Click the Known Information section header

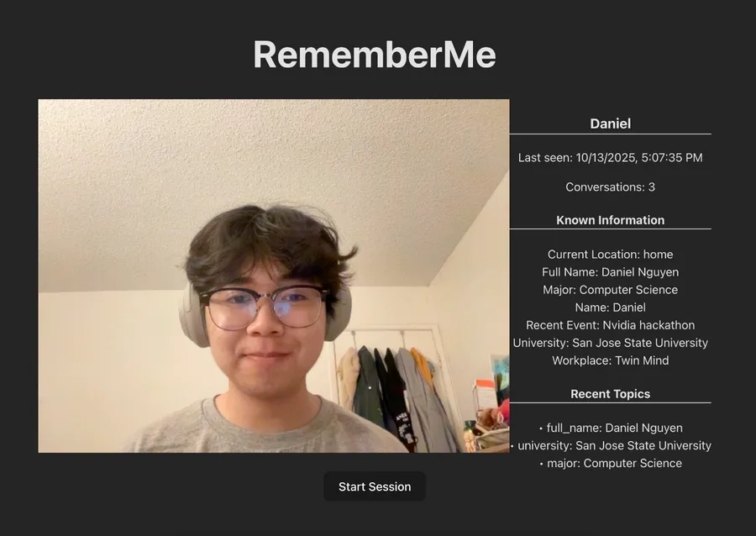(610, 220)
